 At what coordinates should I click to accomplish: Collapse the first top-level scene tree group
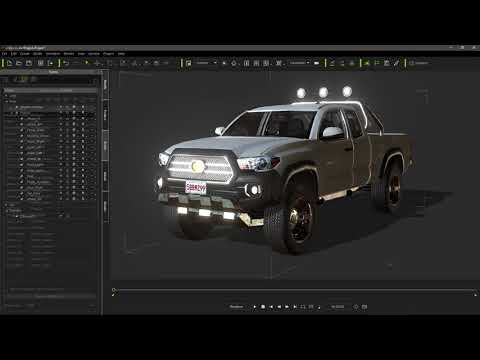[x=6, y=96]
